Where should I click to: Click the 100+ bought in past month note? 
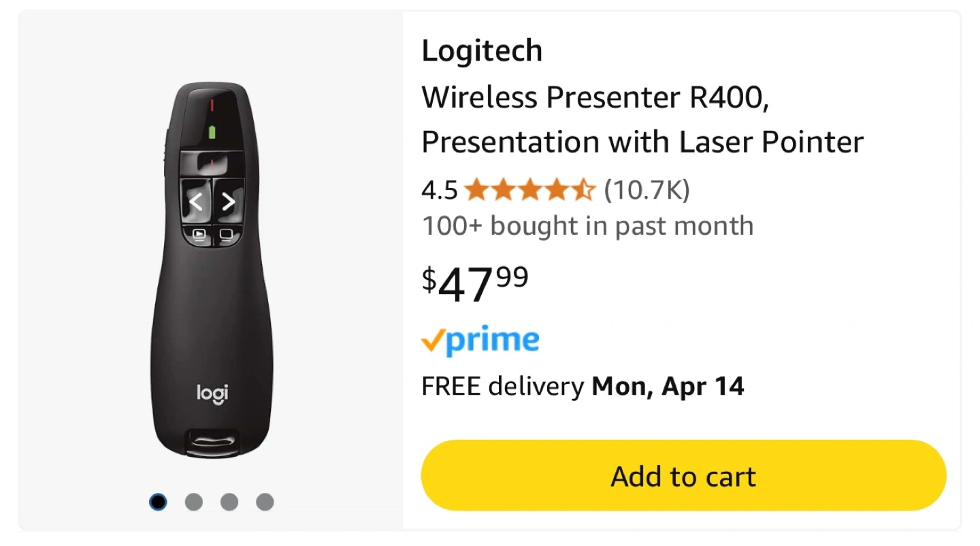pos(587,226)
